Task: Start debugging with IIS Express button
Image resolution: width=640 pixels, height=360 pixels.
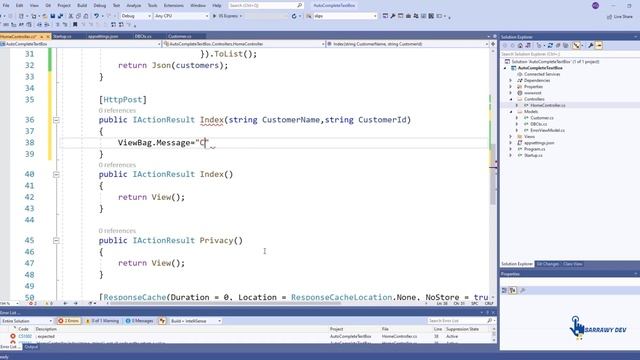Action: [x=227, y=16]
